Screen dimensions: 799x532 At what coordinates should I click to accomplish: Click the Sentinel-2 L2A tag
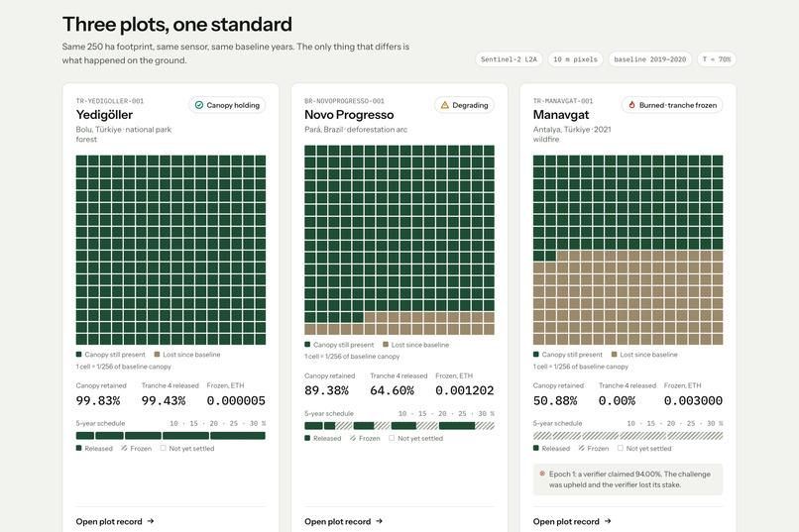tap(509, 59)
